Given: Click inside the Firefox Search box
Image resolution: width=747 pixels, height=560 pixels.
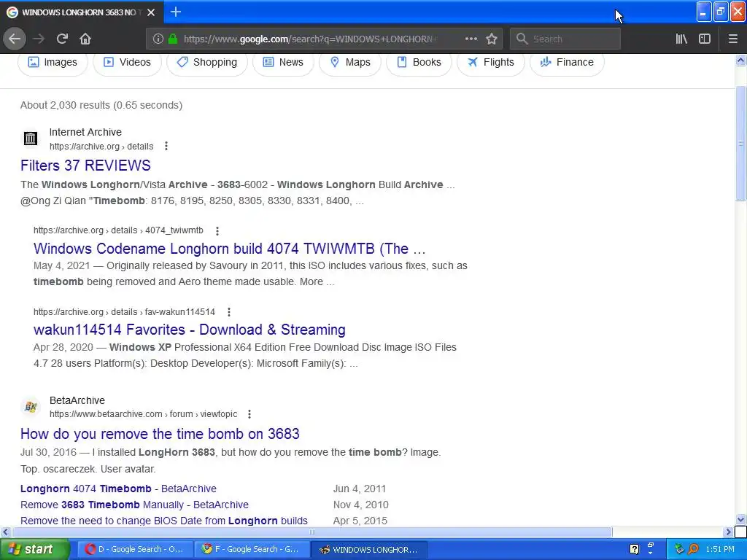Looking at the screenshot, I should 565,39.
